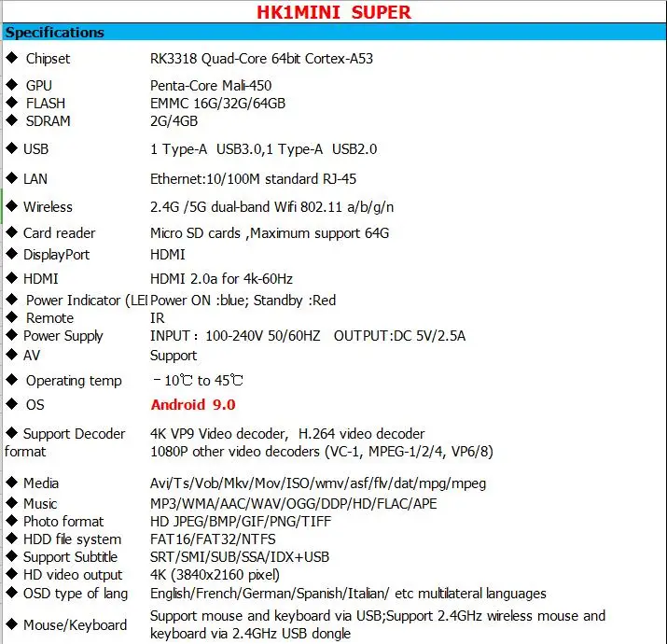Click the LAN label
Image resolution: width=667 pixels, height=644 pixels.
(35, 179)
